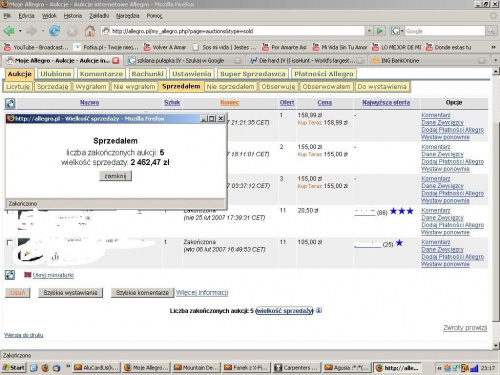Open Wersja do druku link

(24, 335)
